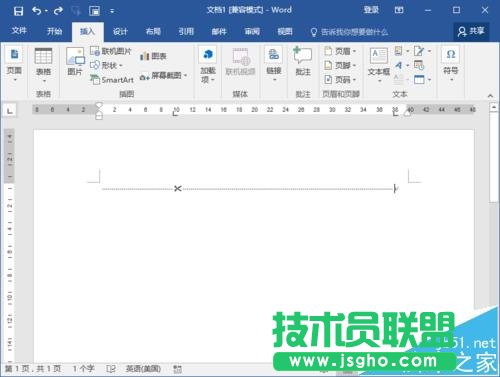Viewport: 500px width, 377px height.
Task: Click the page count in status bar
Action: coord(33,369)
